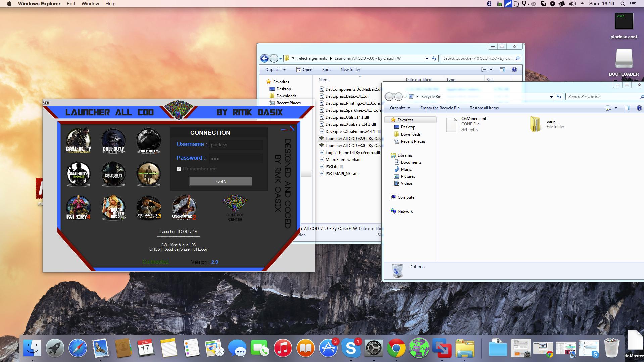Select Launcher All COD v3.0 file
The width and height of the screenshot is (644, 362).
[x=350, y=146]
